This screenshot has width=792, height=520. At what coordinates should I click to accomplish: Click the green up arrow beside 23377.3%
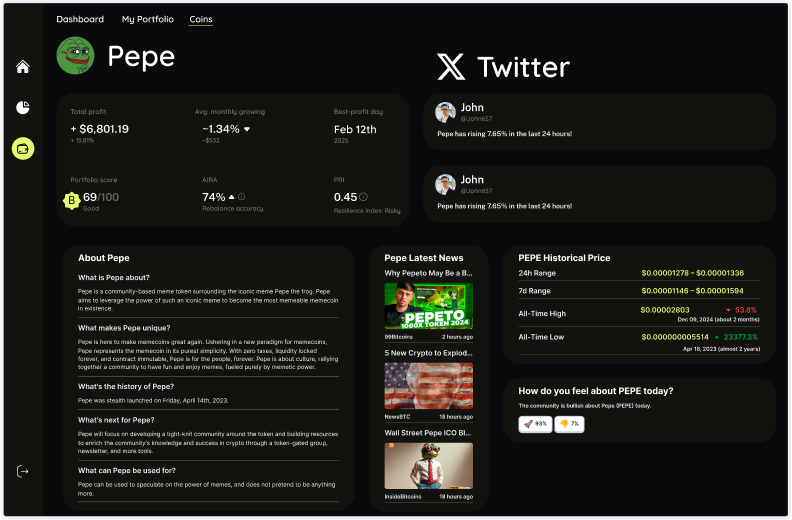point(717,337)
